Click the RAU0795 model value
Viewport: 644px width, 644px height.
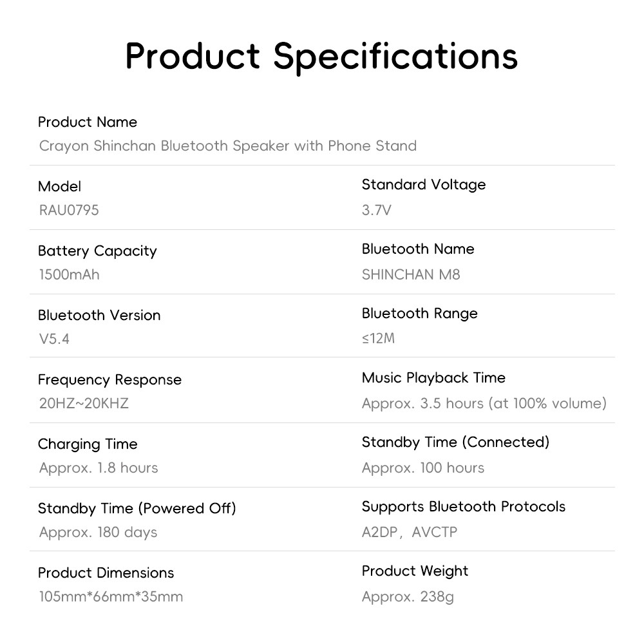pos(69,210)
